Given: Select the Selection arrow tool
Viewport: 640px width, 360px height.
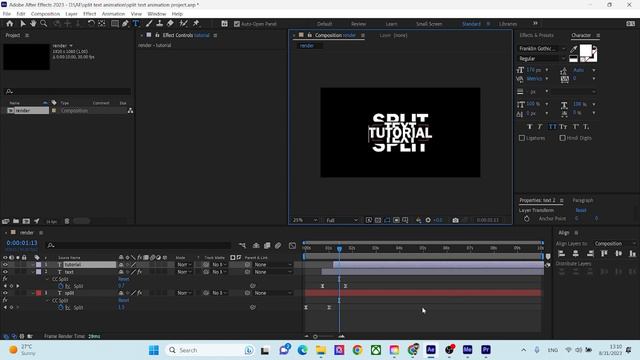Looking at the screenshot, I should tap(23, 24).
